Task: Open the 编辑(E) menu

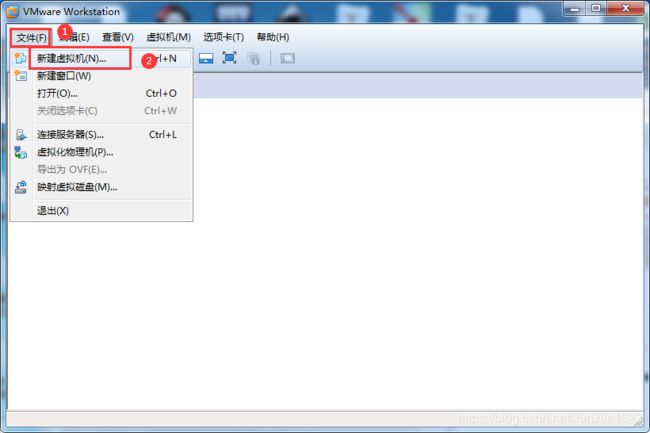Action: [x=74, y=38]
